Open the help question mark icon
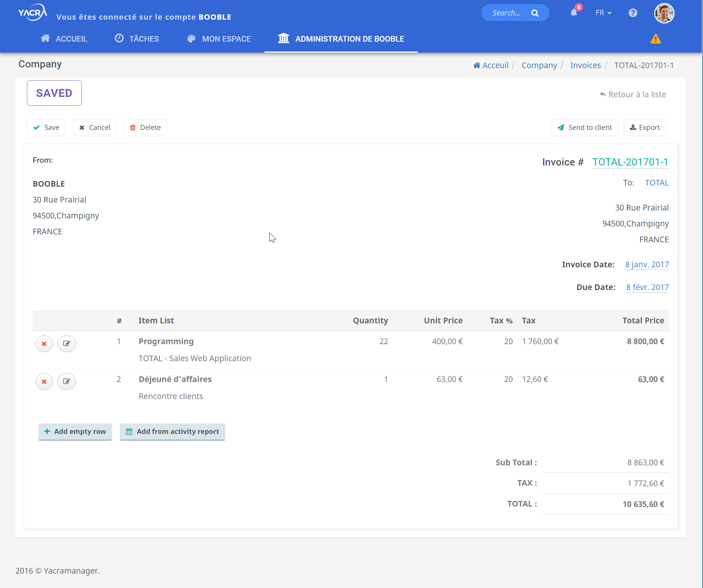703x588 pixels. 633,13
